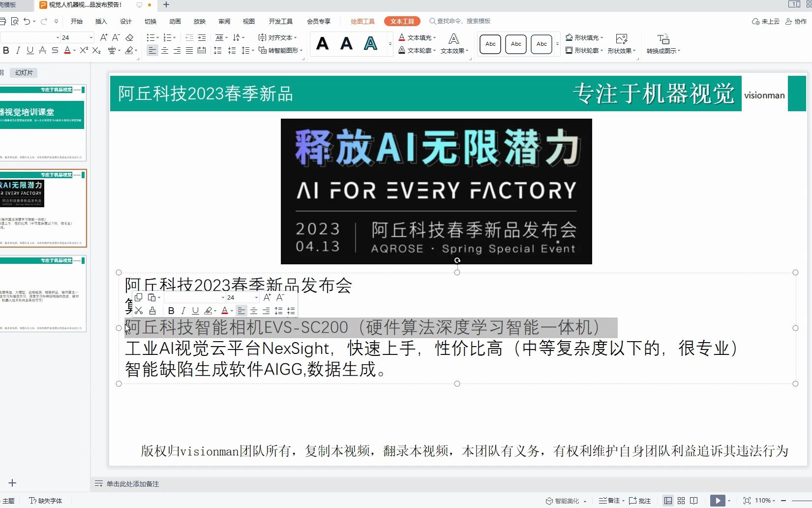812x508 pixels.
Task: Open the 插入 Insert tab
Action: [101, 21]
